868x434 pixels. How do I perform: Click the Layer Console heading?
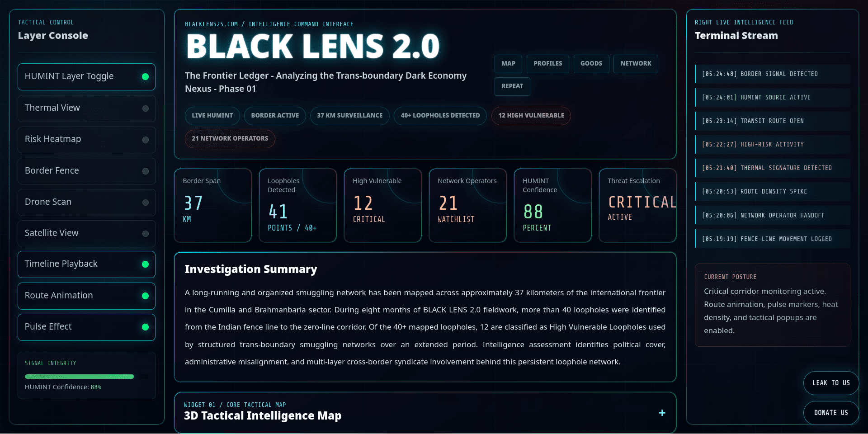click(53, 36)
